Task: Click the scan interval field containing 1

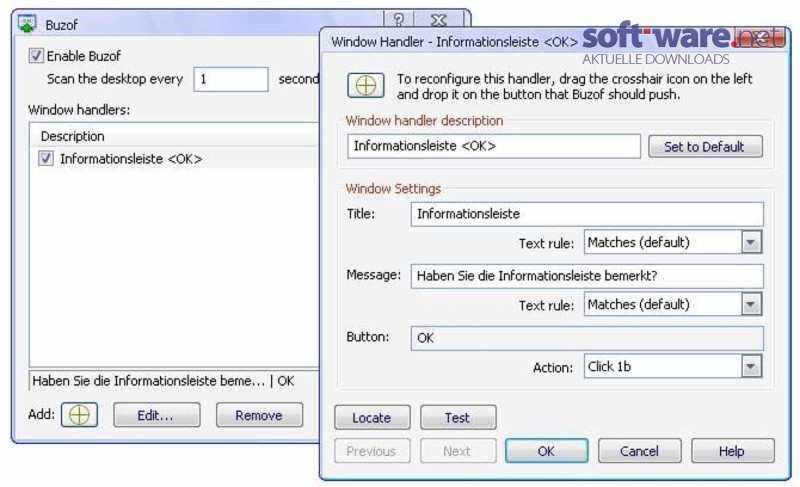Action: (x=231, y=80)
